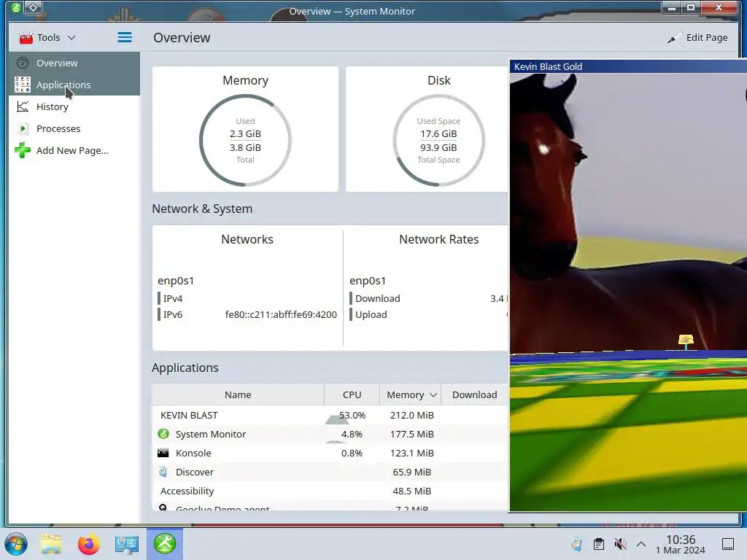The width and height of the screenshot is (747, 560).
Task: Click the Konsole terminal row icon
Action: coord(163,453)
